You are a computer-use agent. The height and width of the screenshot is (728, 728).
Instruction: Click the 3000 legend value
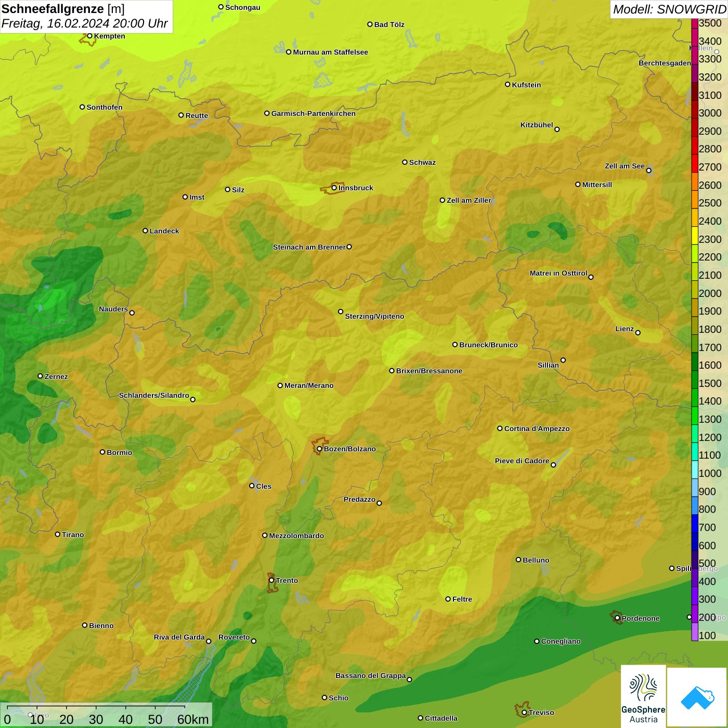pyautogui.click(x=710, y=113)
